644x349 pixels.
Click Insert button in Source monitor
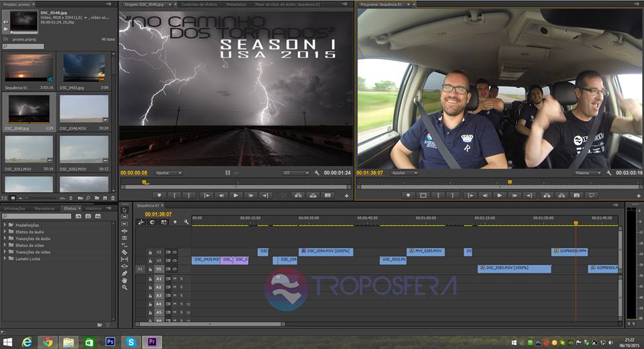(298, 196)
